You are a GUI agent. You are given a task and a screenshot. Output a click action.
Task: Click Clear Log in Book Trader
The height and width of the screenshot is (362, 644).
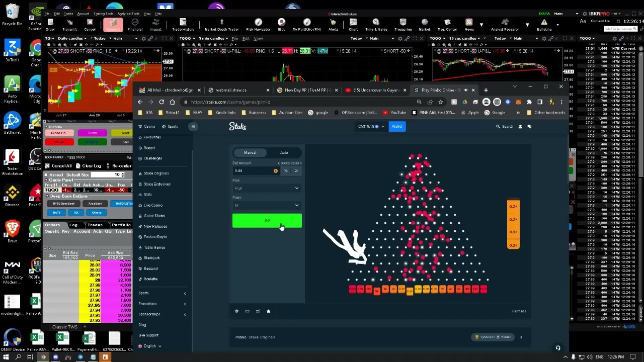click(x=89, y=166)
